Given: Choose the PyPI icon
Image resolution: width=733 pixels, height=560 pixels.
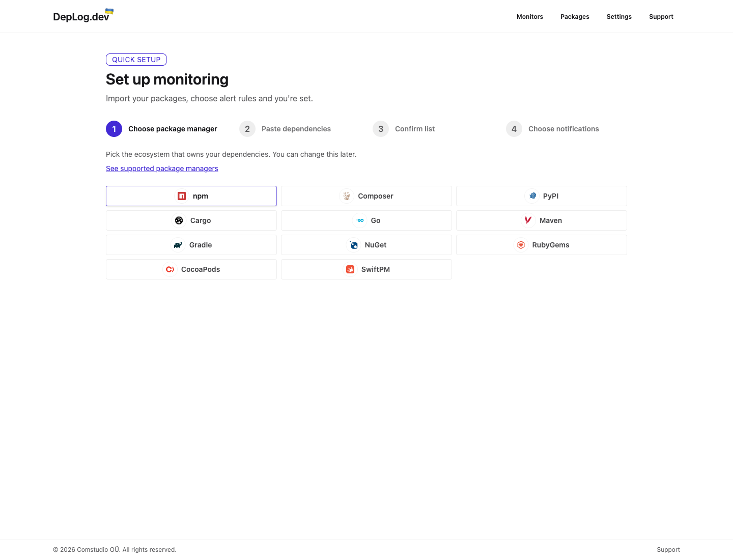Looking at the screenshot, I should (x=532, y=195).
